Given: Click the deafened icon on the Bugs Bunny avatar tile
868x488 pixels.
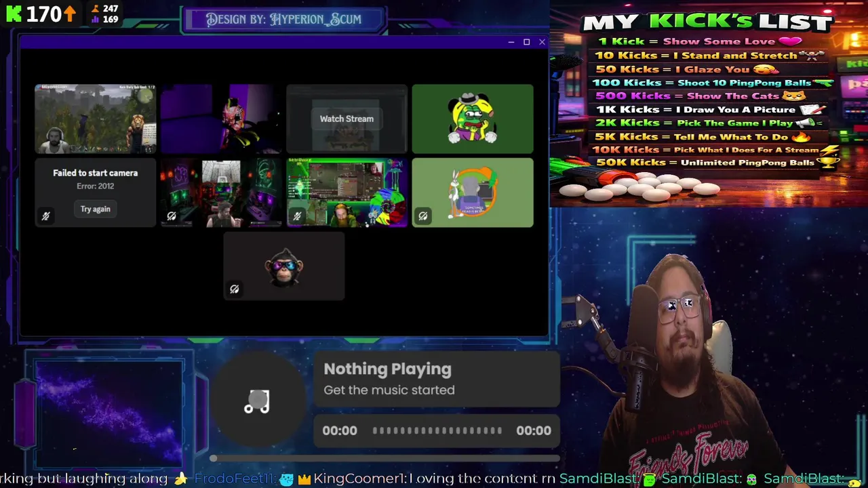Looking at the screenshot, I should point(423,216).
